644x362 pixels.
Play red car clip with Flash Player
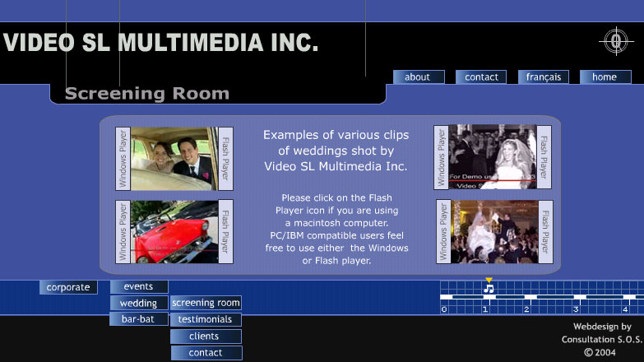pos(225,232)
